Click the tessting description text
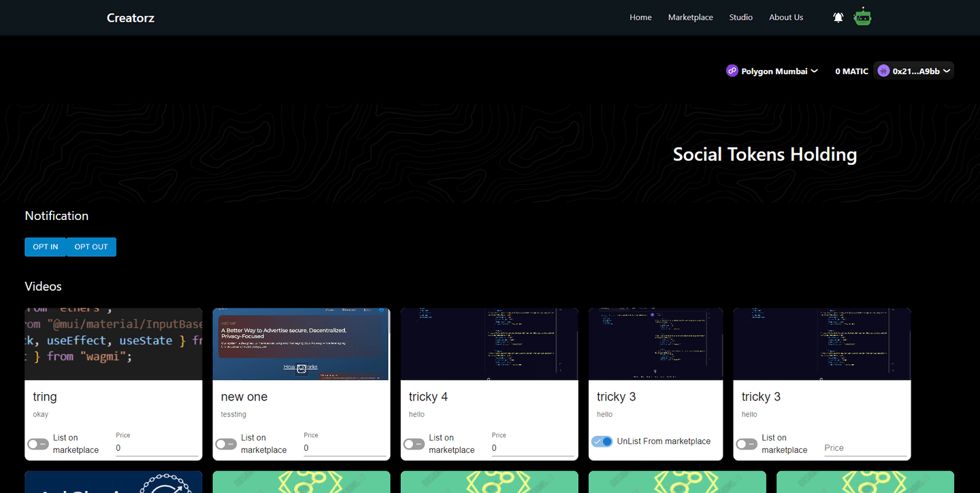Viewport: 980px width, 493px height. [233, 414]
